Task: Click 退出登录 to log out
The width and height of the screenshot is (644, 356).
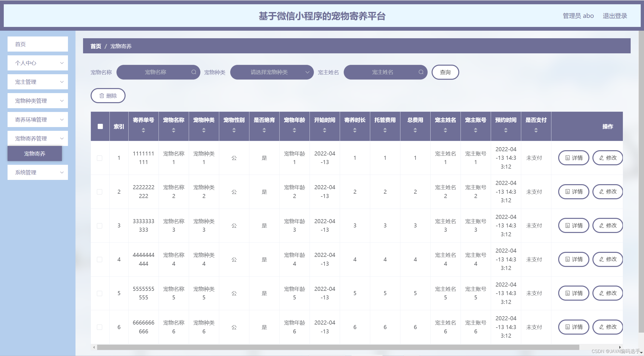Action: click(615, 16)
